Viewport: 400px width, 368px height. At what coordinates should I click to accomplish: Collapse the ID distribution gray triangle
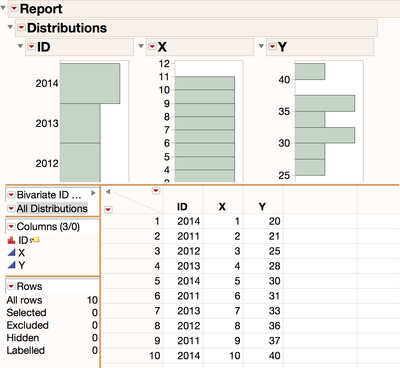(x=20, y=46)
